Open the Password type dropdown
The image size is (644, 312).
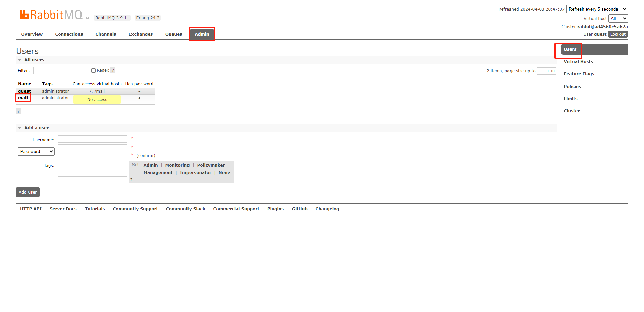pyautogui.click(x=36, y=152)
